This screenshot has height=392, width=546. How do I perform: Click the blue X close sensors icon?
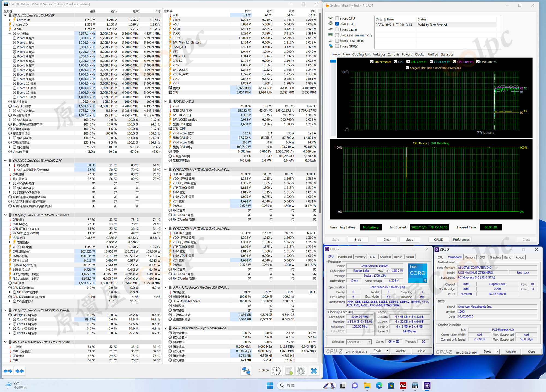click(314, 371)
